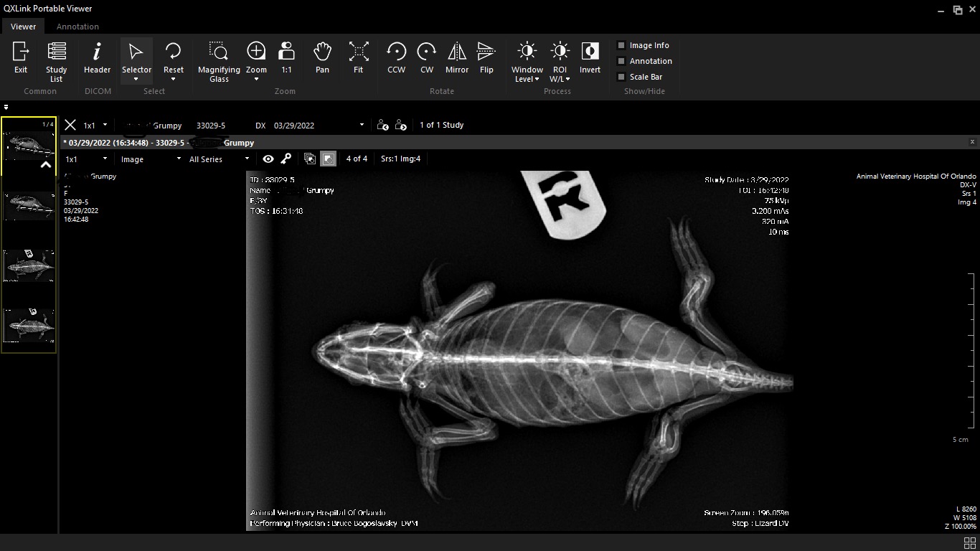Enable the Scale Bar checkbox
Viewport: 980px width, 551px height.
tap(621, 77)
